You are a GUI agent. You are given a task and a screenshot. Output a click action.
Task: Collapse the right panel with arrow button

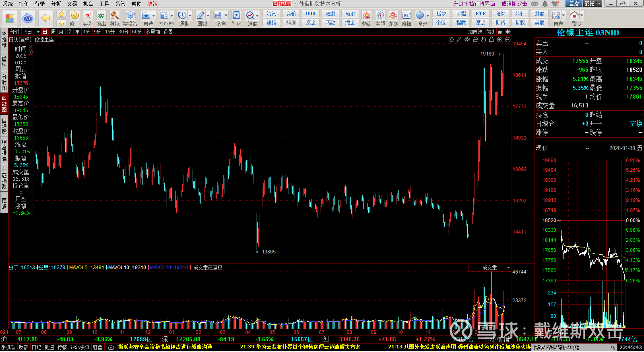(x=508, y=32)
